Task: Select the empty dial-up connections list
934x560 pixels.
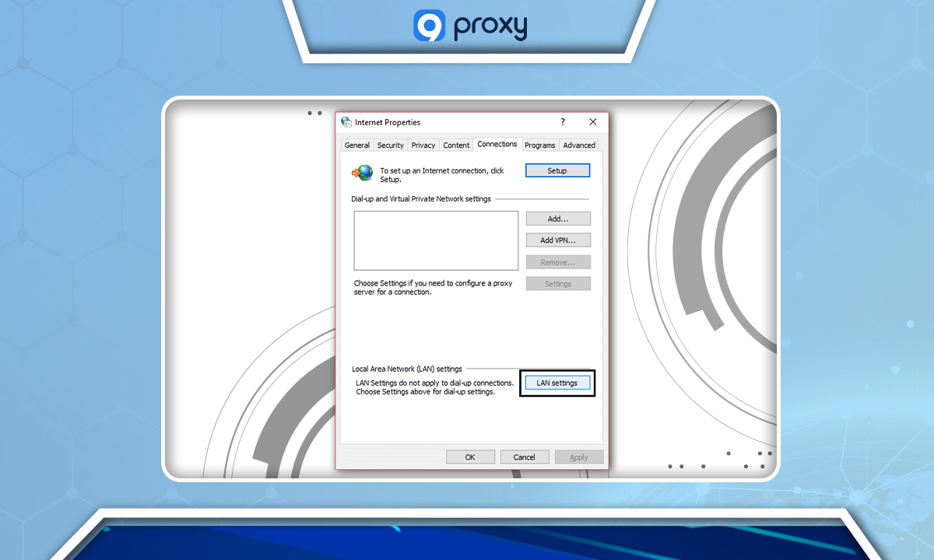Action: pos(436,240)
